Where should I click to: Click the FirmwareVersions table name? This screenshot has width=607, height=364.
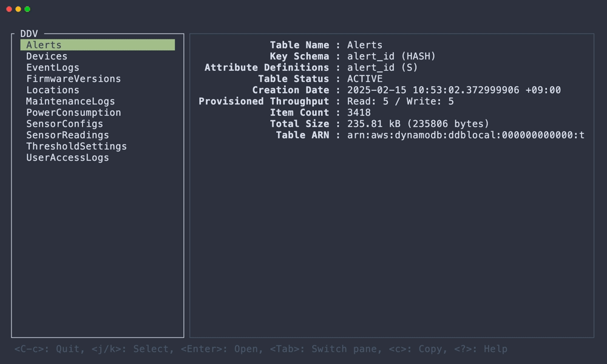(x=73, y=78)
